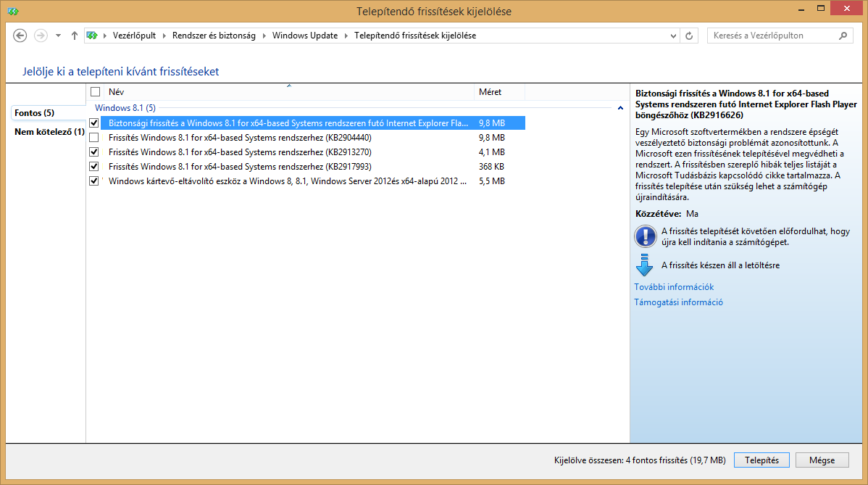Viewport: 868px width, 485px height.
Task: Click the 5,5 MB size value
Action: pos(491,181)
